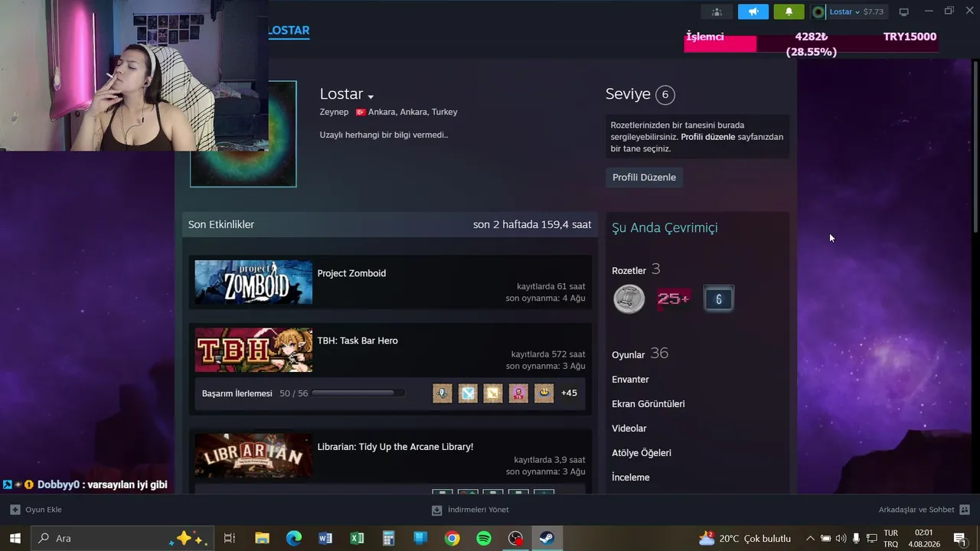Open the İnceleme link
980x551 pixels.
click(x=631, y=478)
